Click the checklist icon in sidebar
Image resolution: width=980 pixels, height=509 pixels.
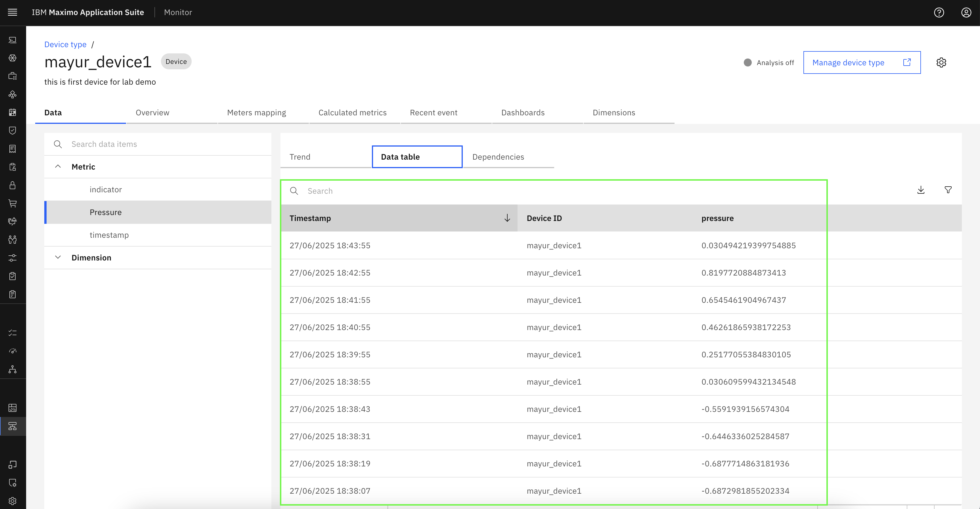12,333
